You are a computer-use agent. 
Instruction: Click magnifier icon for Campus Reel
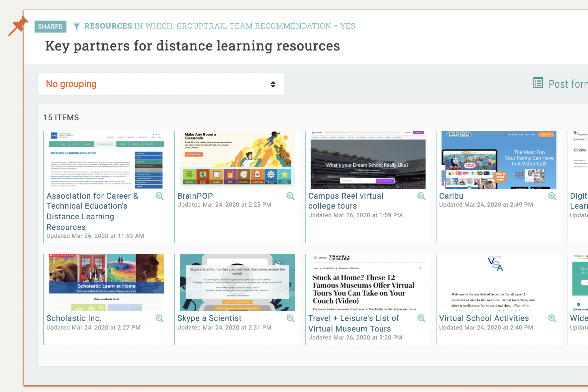[421, 196]
